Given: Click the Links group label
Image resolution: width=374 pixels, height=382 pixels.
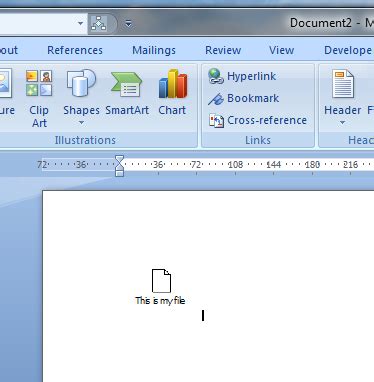Looking at the screenshot, I should (x=258, y=140).
